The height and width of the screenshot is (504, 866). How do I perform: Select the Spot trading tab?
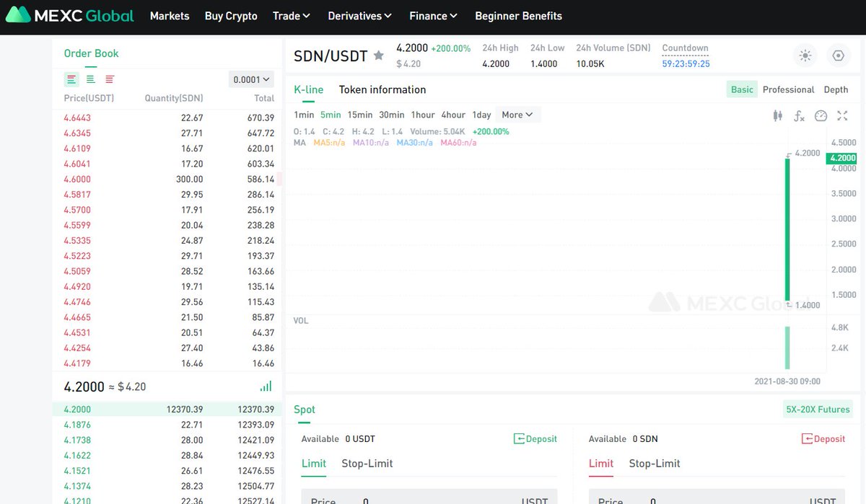[x=305, y=410]
